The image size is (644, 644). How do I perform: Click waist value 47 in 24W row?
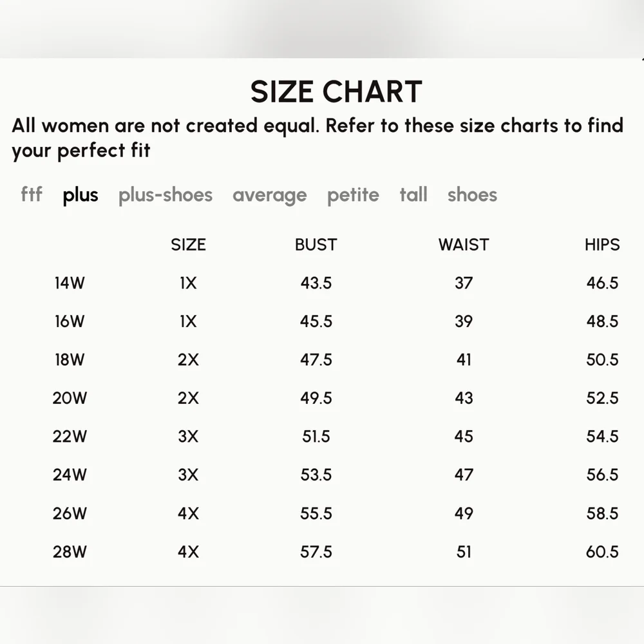[464, 475]
